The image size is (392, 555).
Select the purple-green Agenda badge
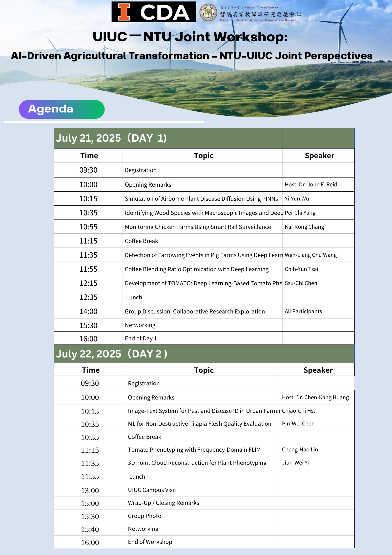pos(62,109)
